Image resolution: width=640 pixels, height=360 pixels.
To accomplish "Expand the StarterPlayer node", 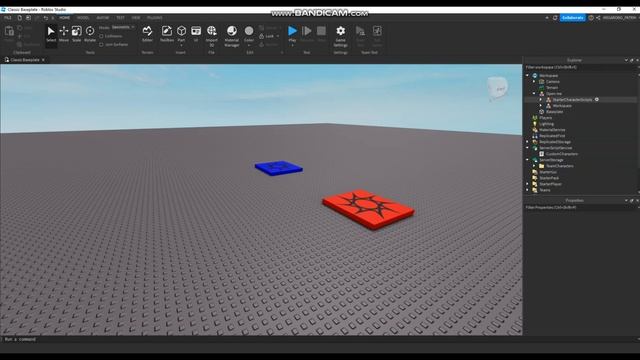I will click(527, 184).
